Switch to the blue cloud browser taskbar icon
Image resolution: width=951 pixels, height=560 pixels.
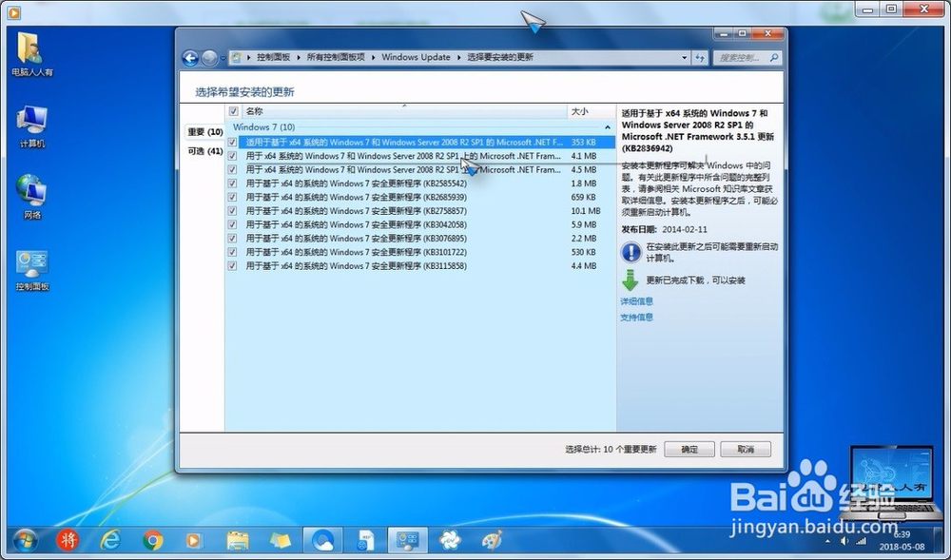(322, 539)
